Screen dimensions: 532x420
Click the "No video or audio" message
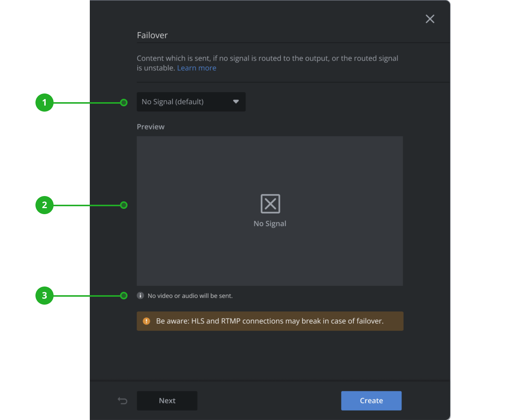pyautogui.click(x=190, y=296)
